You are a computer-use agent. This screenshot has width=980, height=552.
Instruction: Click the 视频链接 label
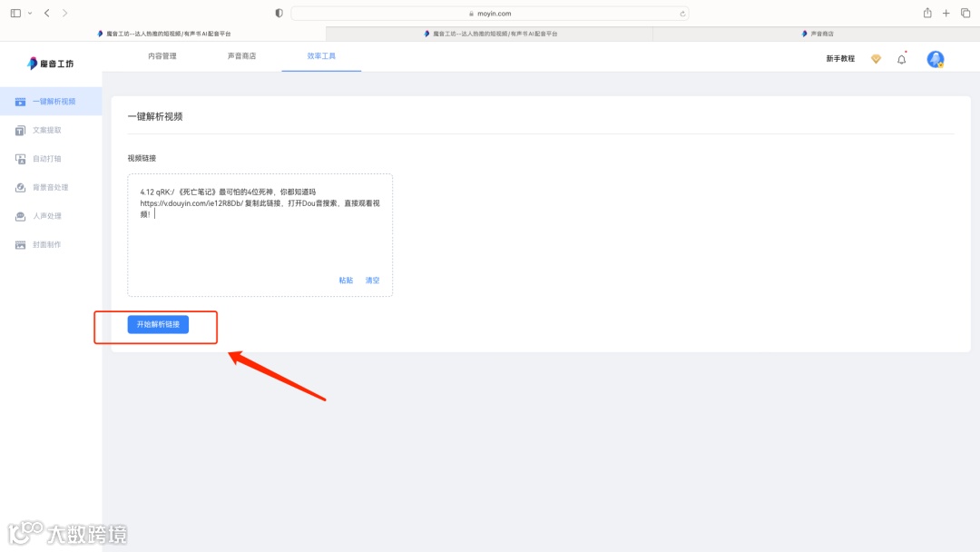pyautogui.click(x=142, y=159)
